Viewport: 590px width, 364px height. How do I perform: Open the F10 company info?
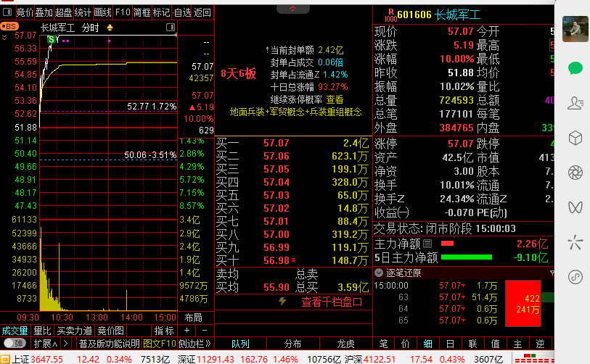(x=123, y=12)
